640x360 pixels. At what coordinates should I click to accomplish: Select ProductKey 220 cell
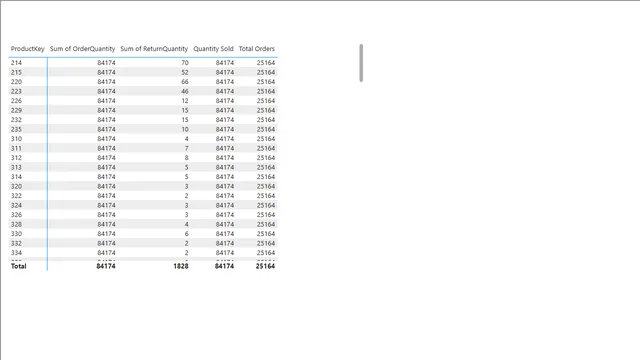16,82
